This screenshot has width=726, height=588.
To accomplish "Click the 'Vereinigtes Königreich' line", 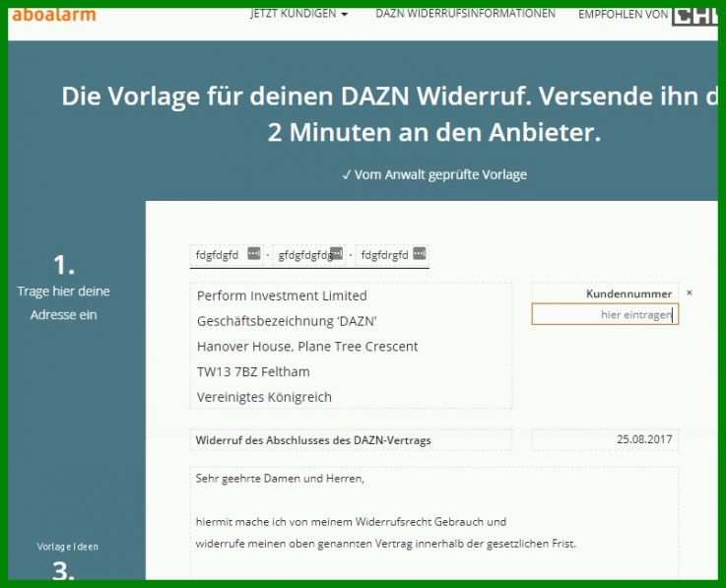I will [264, 397].
